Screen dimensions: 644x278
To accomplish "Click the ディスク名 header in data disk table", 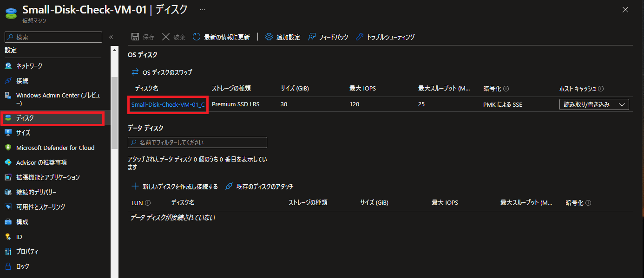I will (183, 203).
